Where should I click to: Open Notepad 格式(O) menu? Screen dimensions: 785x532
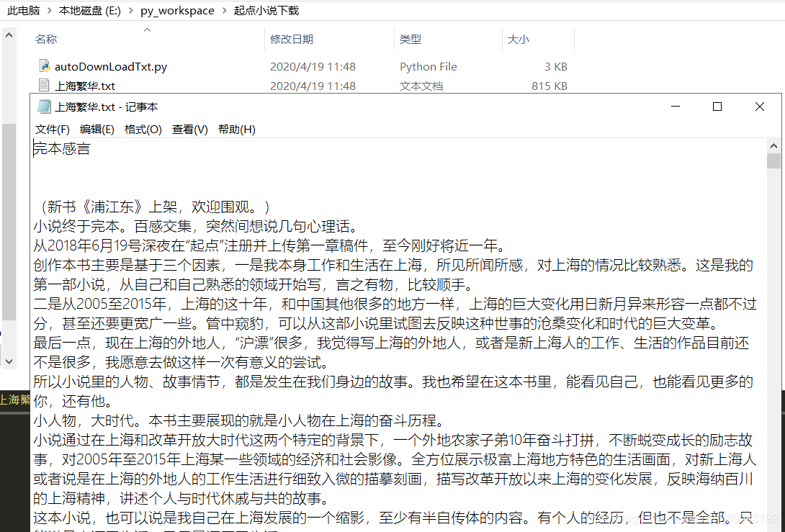click(x=143, y=130)
